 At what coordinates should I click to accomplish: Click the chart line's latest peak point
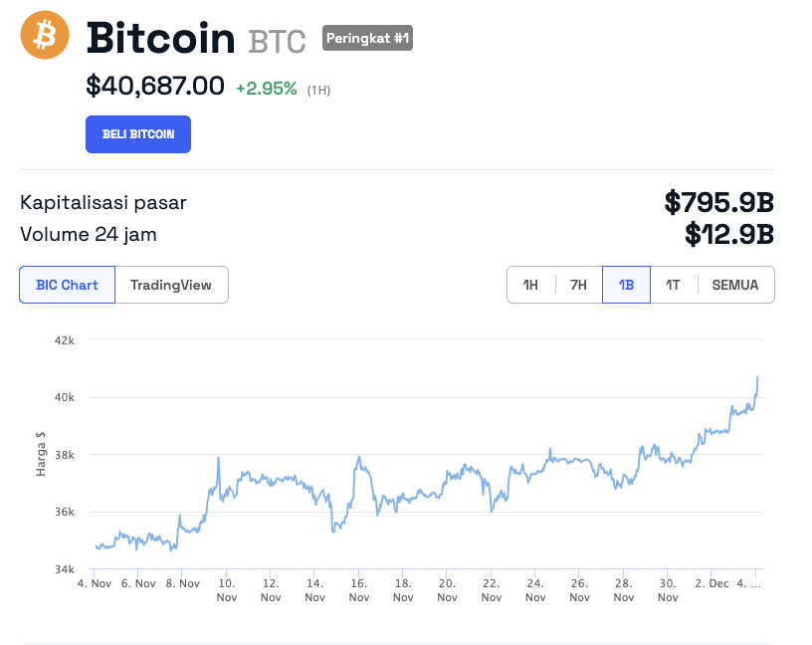[x=757, y=378]
